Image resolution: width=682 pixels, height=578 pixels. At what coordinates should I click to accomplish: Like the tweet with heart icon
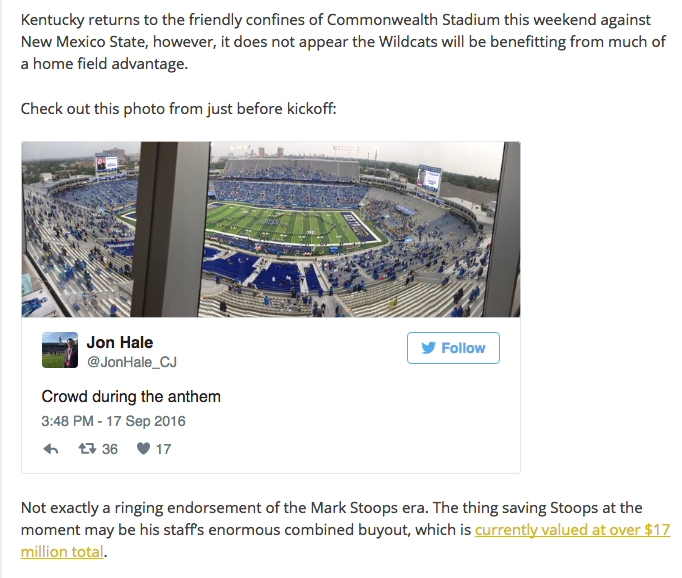coord(143,449)
